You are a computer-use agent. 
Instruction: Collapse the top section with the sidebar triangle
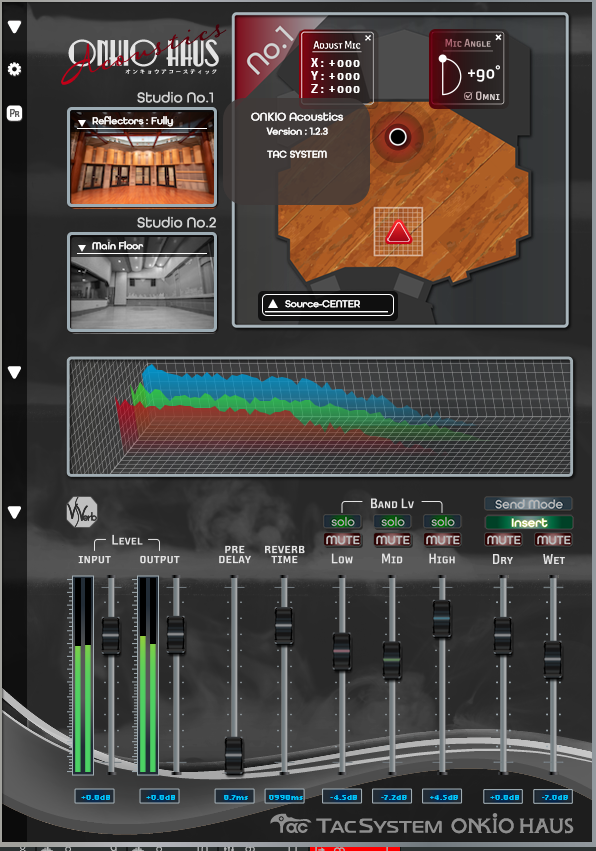tap(15, 27)
